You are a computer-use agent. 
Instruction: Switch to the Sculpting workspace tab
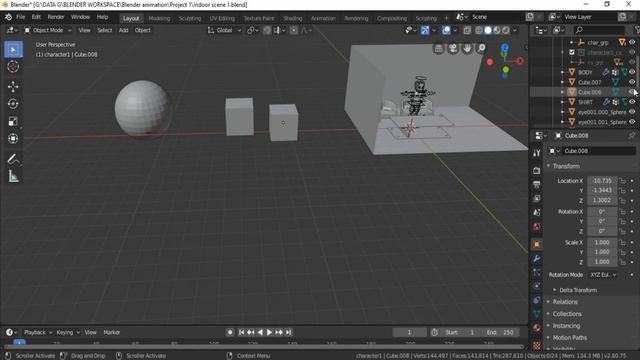(190, 18)
